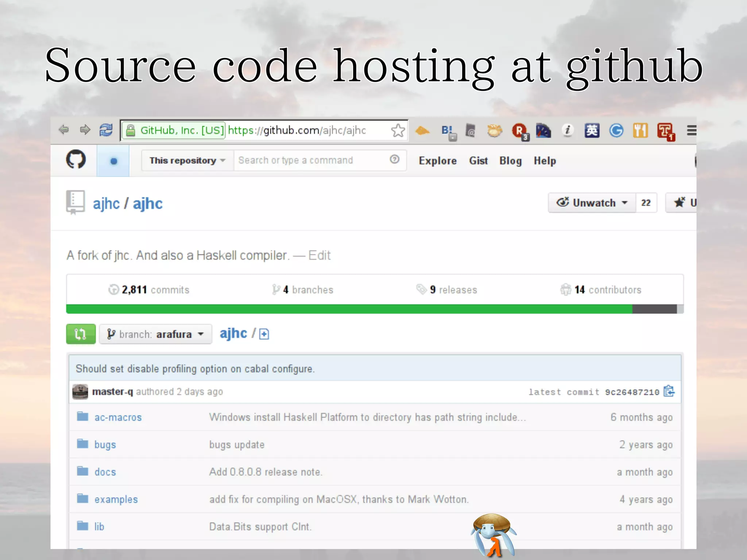The width and height of the screenshot is (747, 560).
Task: Open Help in GitHub header
Action: click(545, 161)
